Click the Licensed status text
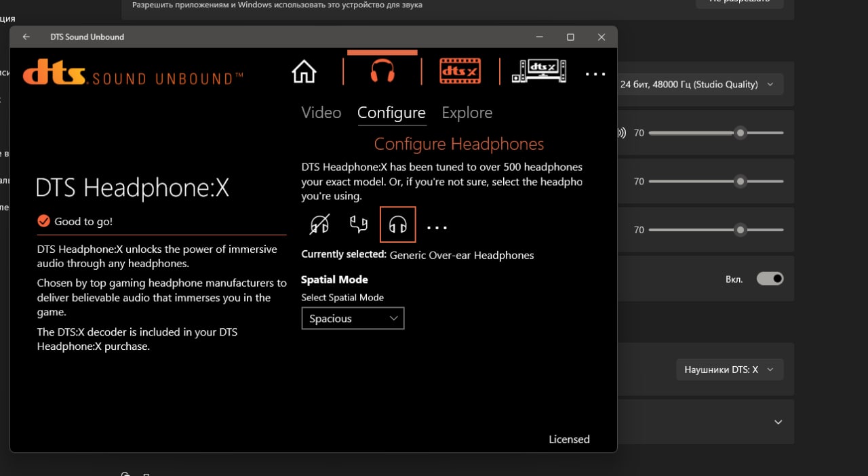Viewport: 868px width, 476px height. click(x=569, y=439)
